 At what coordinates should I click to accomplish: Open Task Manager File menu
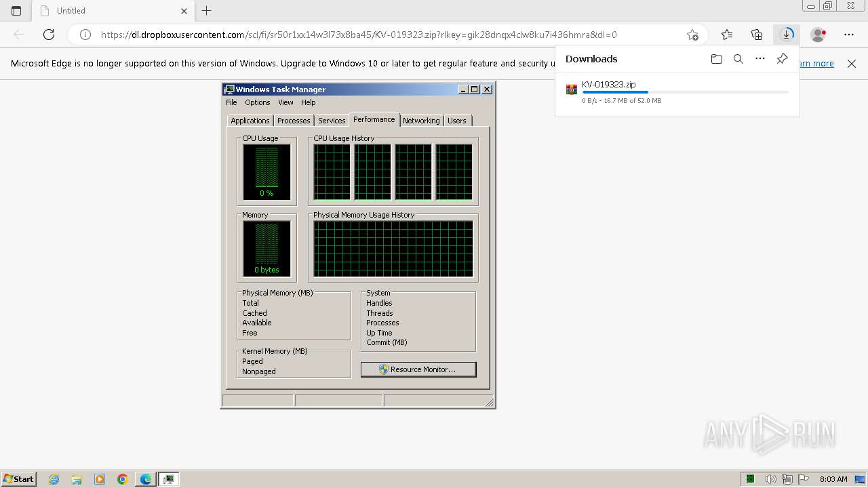click(x=231, y=102)
